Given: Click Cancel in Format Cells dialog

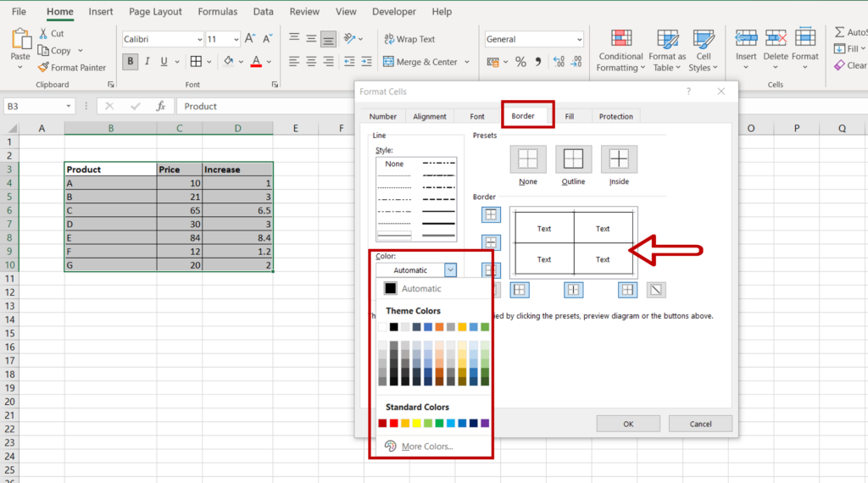Looking at the screenshot, I should pos(700,424).
